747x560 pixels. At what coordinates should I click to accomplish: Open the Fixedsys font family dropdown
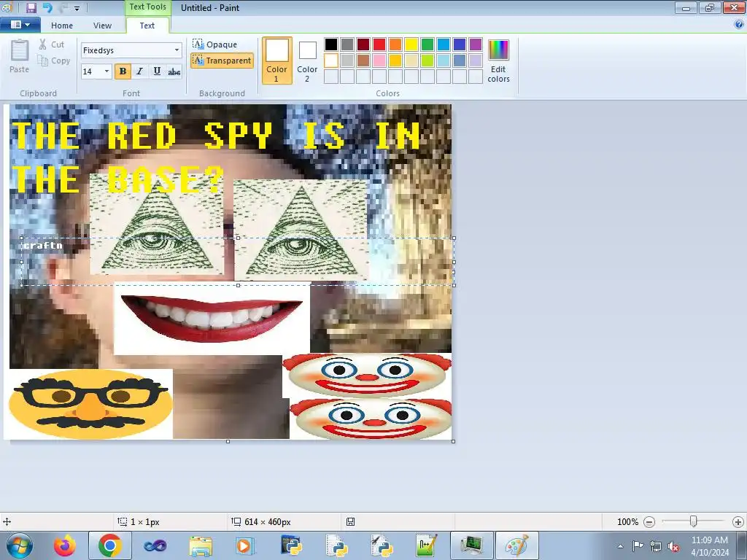coord(177,50)
